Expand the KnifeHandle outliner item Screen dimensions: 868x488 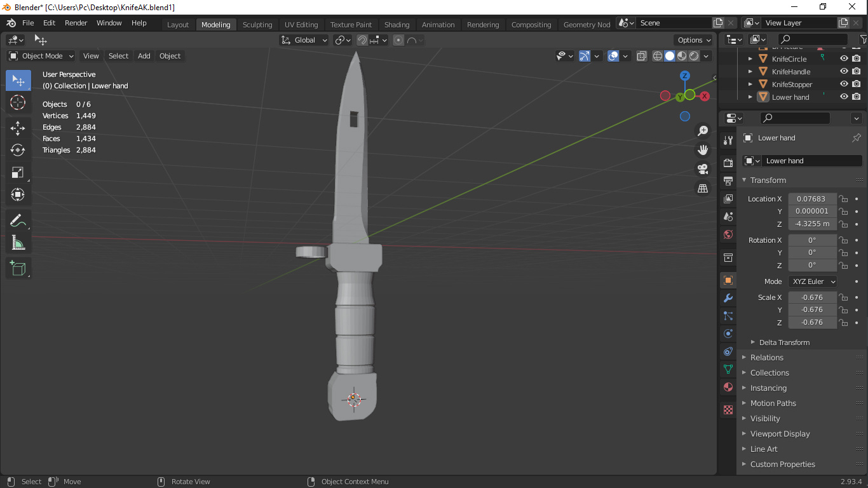pos(750,72)
